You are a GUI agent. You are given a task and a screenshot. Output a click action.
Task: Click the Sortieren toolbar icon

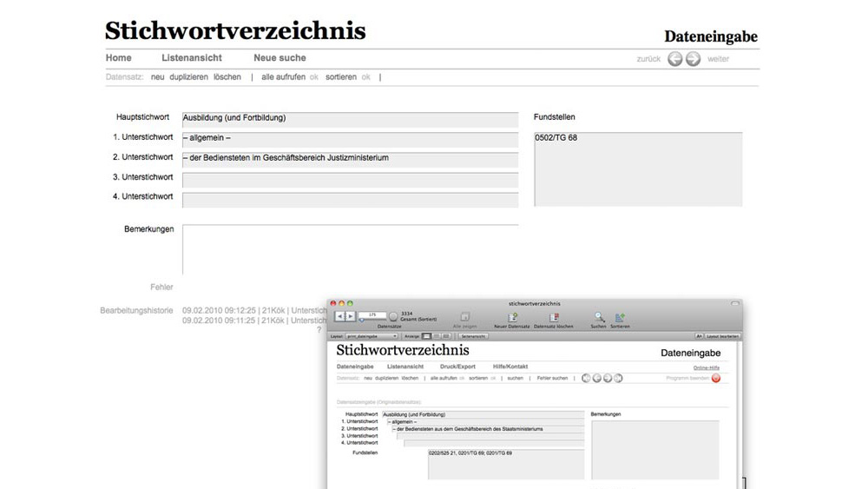(x=620, y=318)
